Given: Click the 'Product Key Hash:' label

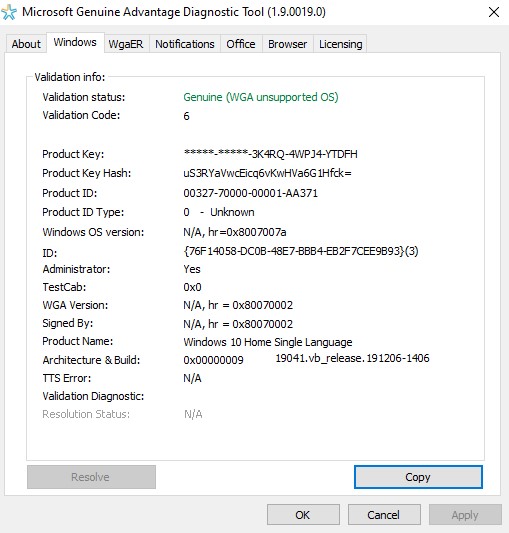Looking at the screenshot, I should 86,173.
